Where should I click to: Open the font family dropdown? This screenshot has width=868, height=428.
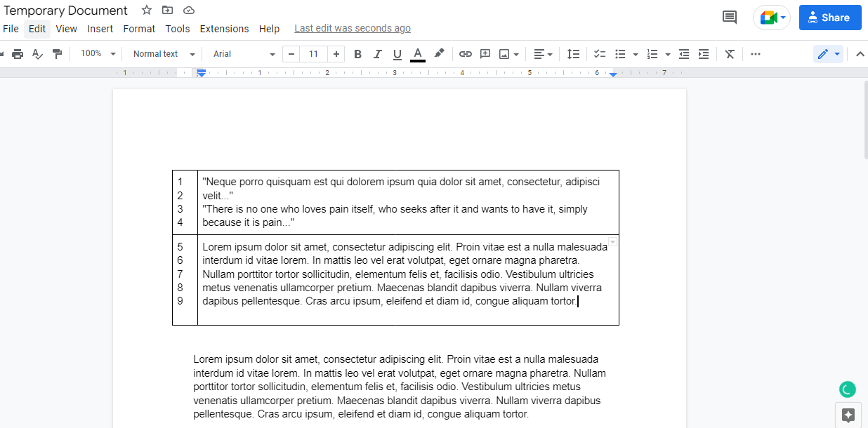[x=242, y=53]
